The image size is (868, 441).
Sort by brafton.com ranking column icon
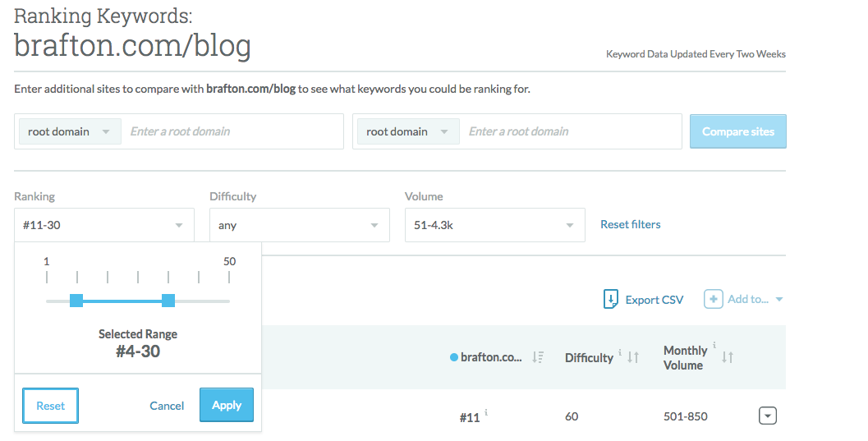[538, 357]
